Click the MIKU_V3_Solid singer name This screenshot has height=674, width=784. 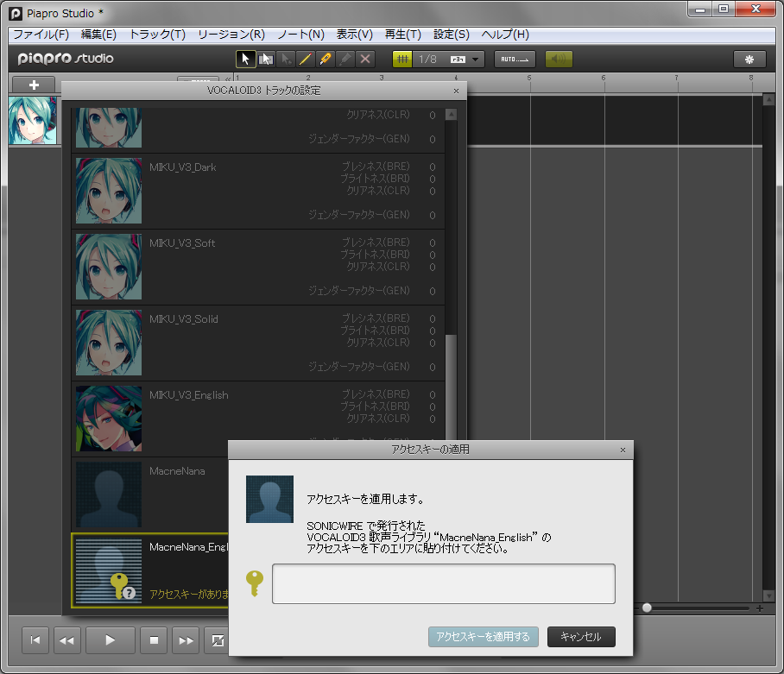(x=184, y=319)
